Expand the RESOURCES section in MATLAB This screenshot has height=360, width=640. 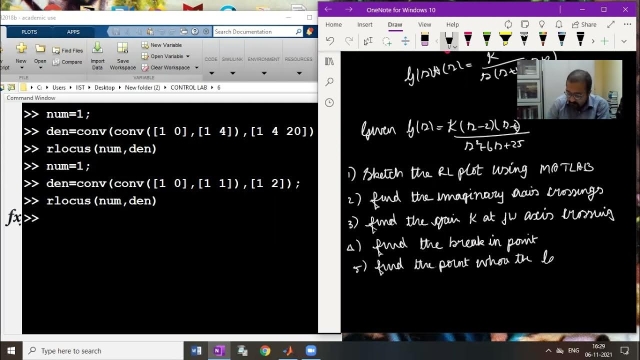pos(299,73)
